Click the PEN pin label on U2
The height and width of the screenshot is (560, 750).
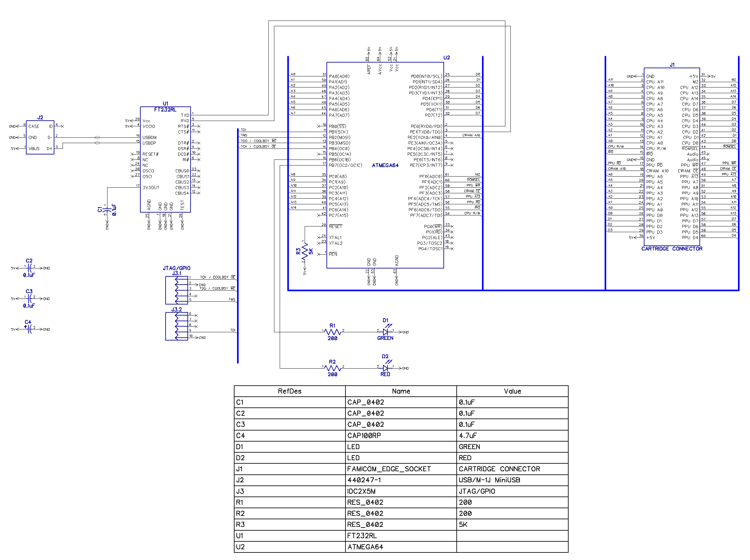point(333,254)
